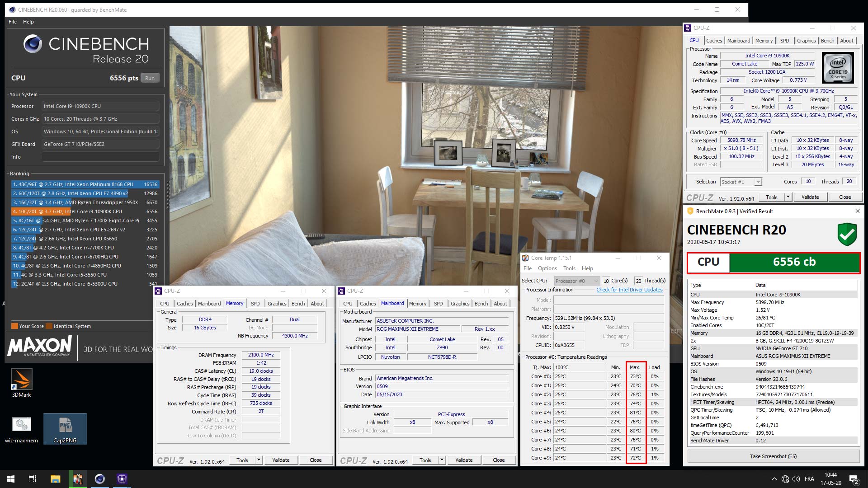Show hidden system tray icons
Image resolution: width=868 pixels, height=488 pixels.
(x=774, y=479)
